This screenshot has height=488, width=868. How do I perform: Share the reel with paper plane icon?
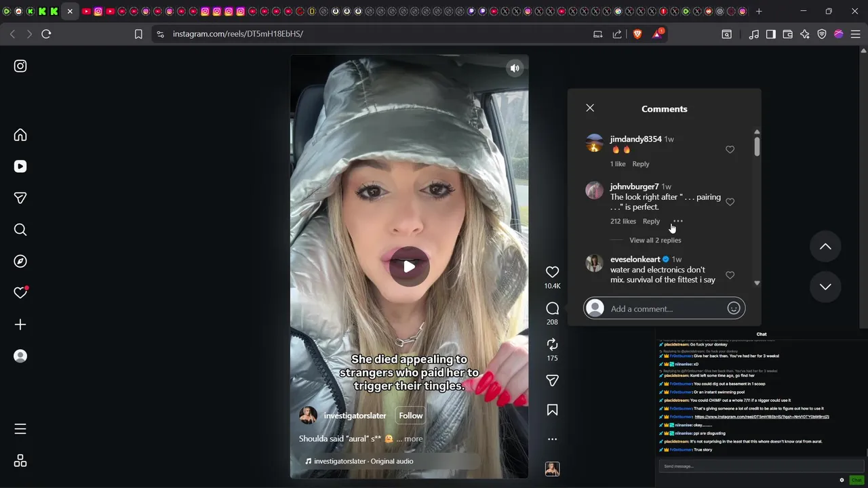point(552,381)
